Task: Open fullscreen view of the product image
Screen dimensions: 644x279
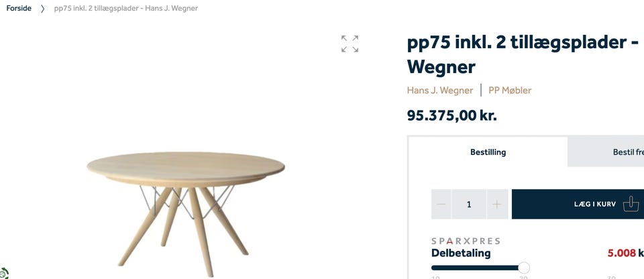Action: tap(350, 44)
